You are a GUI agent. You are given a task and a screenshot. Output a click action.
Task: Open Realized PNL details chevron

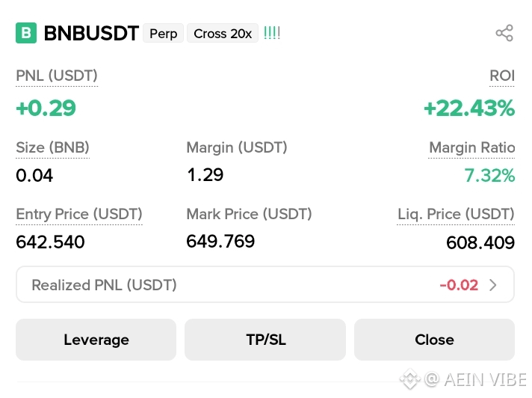click(493, 285)
